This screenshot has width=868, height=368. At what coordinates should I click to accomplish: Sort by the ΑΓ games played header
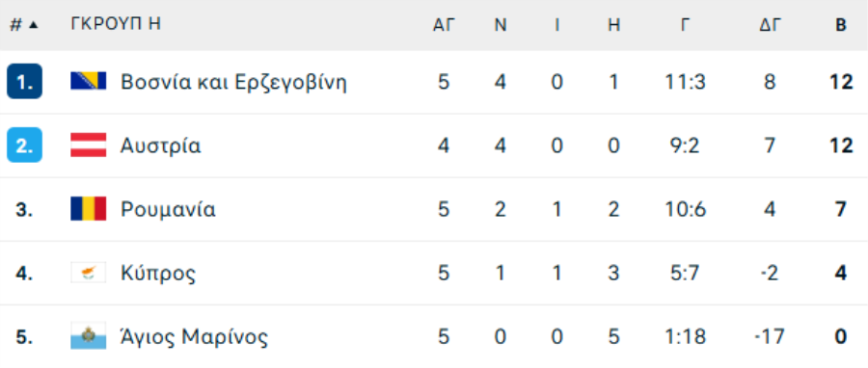pyautogui.click(x=444, y=25)
